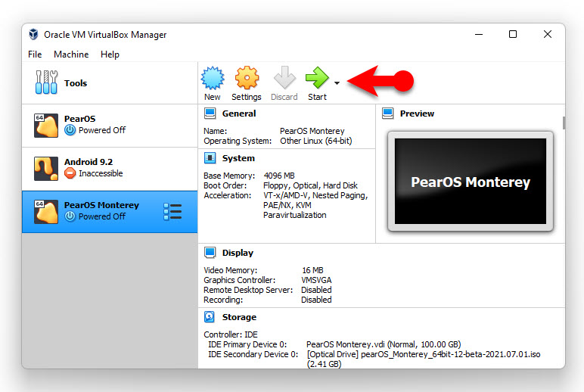Image resolution: width=584 pixels, height=392 pixels.
Task: Open the Start button dropdown arrow
Action: [337, 83]
